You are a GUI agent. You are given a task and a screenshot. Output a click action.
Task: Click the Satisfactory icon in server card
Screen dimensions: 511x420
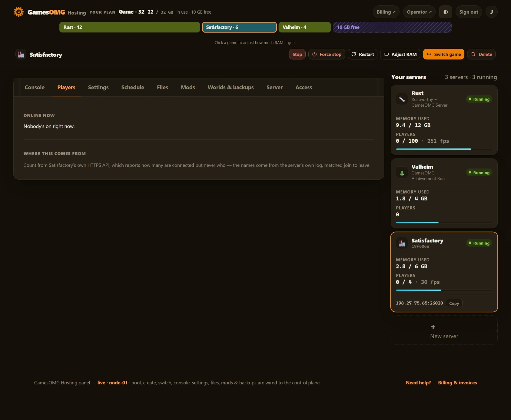(402, 243)
